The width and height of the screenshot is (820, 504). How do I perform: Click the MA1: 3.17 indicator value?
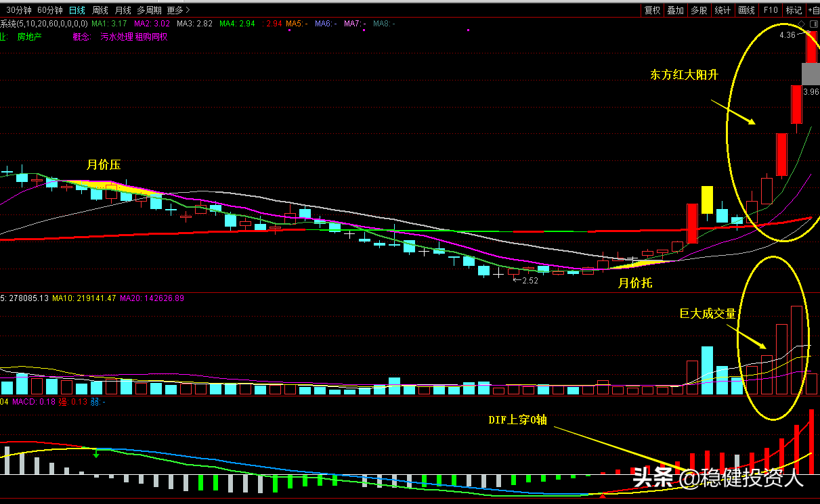(x=110, y=24)
